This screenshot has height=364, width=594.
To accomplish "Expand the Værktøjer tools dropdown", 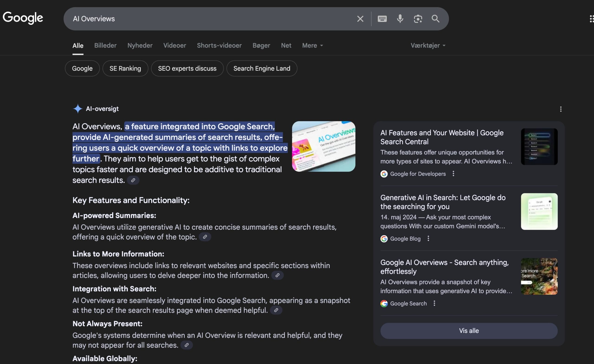I will [428, 45].
